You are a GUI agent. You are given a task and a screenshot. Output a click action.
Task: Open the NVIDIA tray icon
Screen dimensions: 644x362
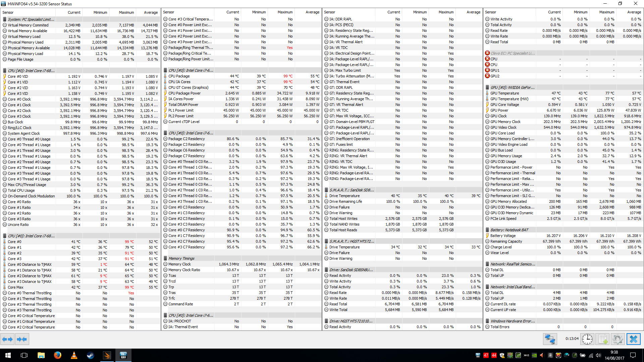pos(534,355)
